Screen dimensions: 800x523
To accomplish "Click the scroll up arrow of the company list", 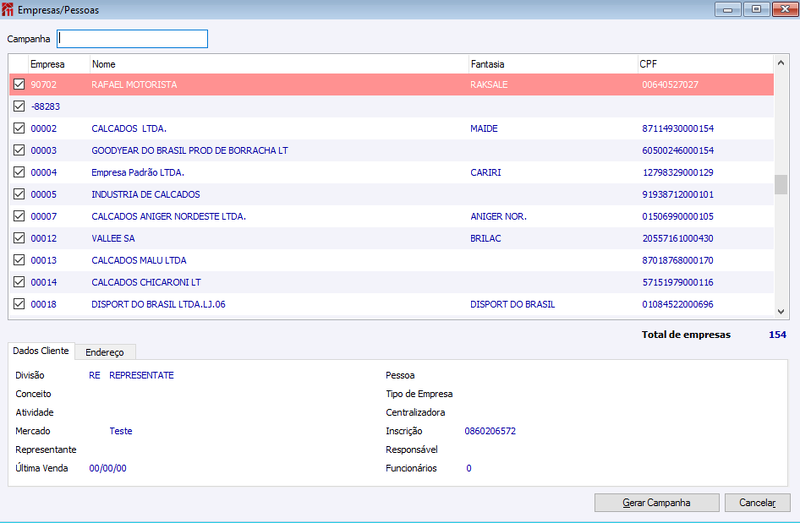I will pos(781,63).
